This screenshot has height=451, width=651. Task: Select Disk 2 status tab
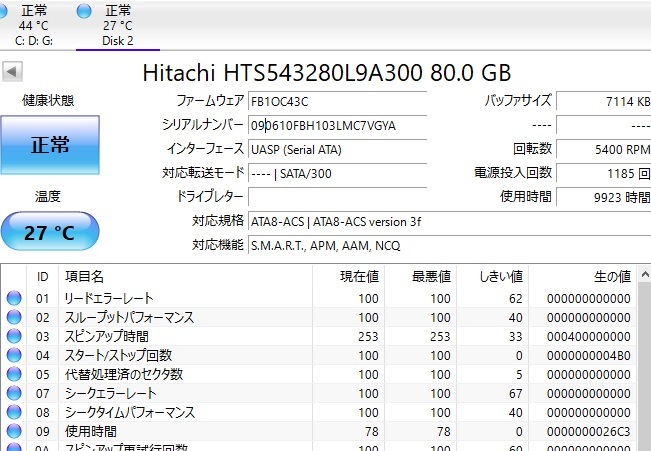tap(118, 25)
